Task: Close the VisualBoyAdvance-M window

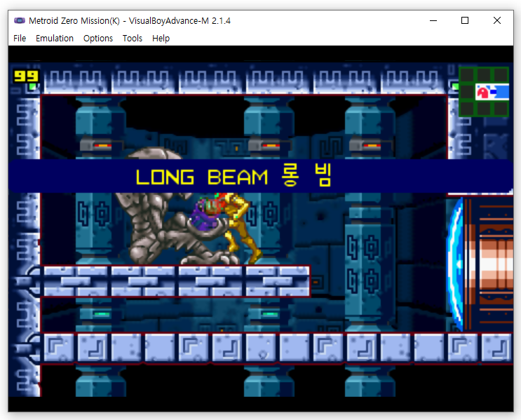Action: [497, 20]
